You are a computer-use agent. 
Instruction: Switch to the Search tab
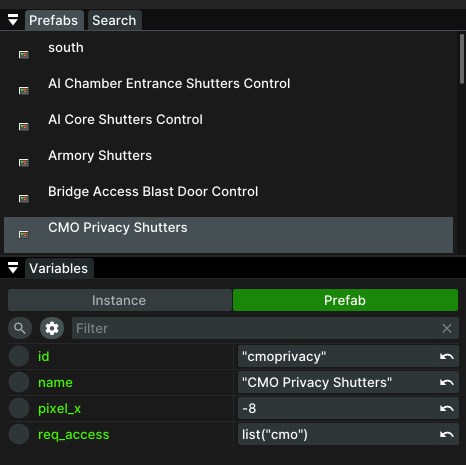click(x=114, y=20)
